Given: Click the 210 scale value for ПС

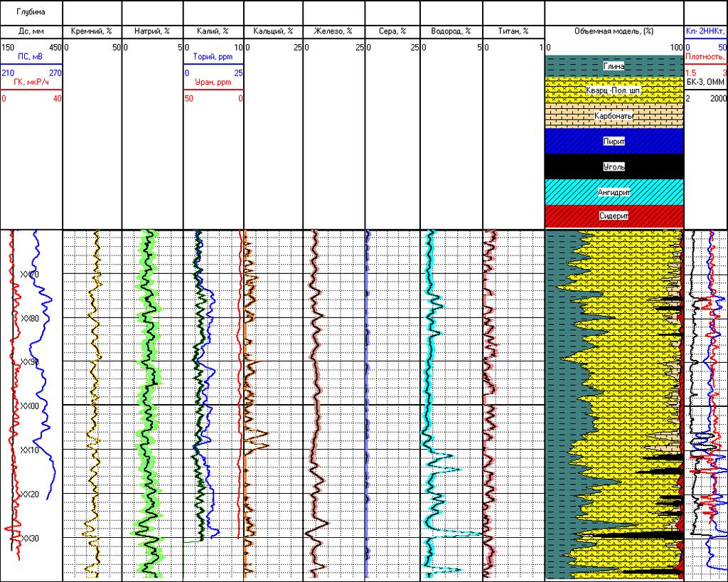Looking at the screenshot, I should click(x=7, y=73).
